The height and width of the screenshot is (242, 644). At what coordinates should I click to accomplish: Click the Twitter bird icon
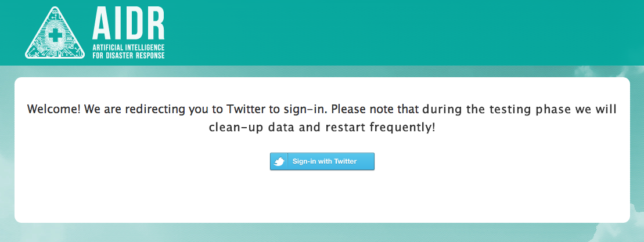(279, 161)
